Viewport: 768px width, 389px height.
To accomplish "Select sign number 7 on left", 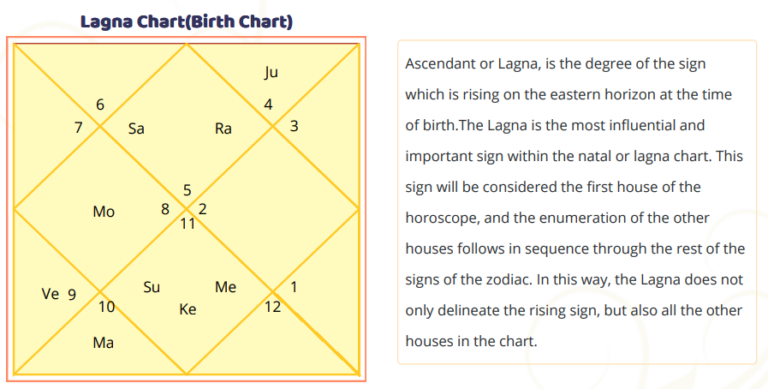I will (78, 128).
